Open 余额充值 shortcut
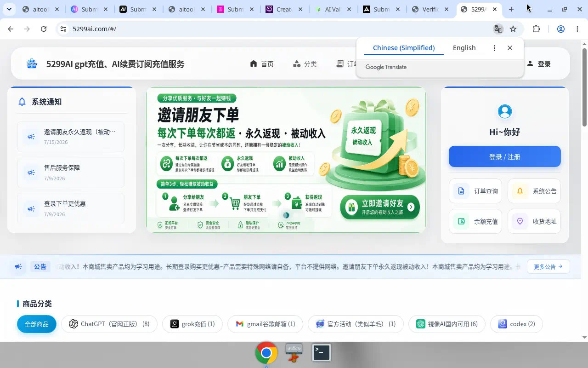Image resolution: width=588 pixels, height=368 pixels. [475, 221]
